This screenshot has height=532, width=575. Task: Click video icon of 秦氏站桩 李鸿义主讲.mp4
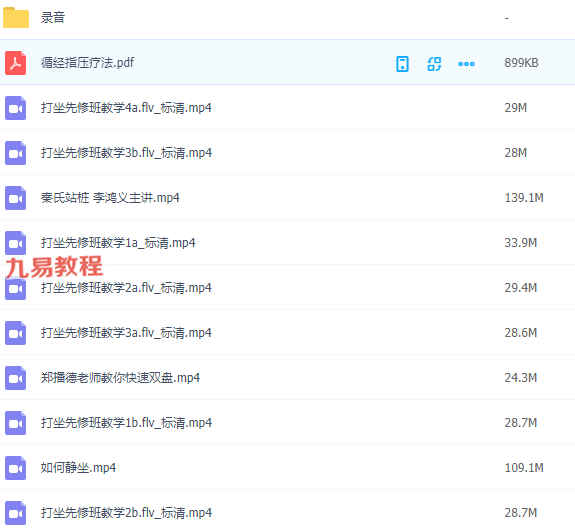point(15,198)
